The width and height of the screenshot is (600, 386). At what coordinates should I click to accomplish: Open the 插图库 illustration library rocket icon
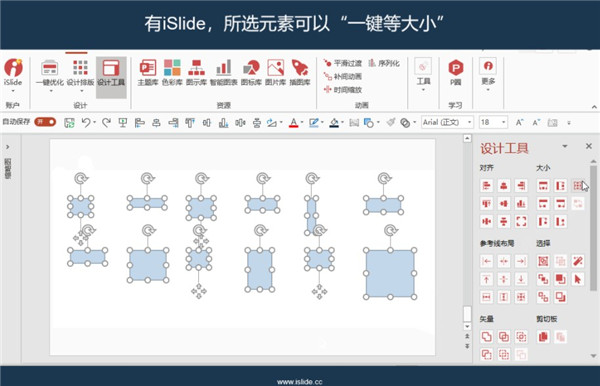(x=300, y=72)
